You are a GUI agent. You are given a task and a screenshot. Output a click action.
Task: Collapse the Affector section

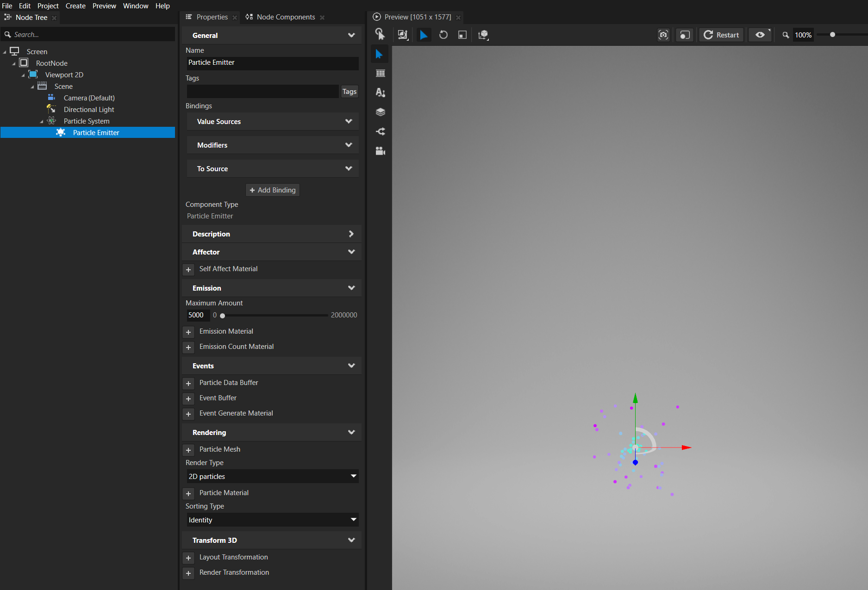(x=351, y=252)
